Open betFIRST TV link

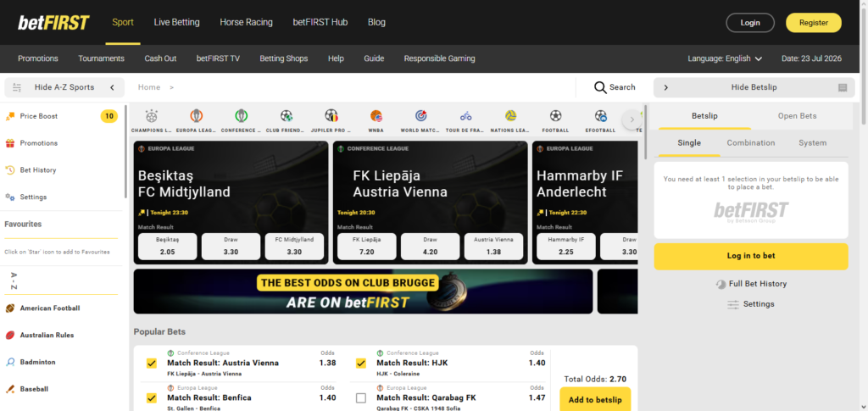click(x=218, y=58)
